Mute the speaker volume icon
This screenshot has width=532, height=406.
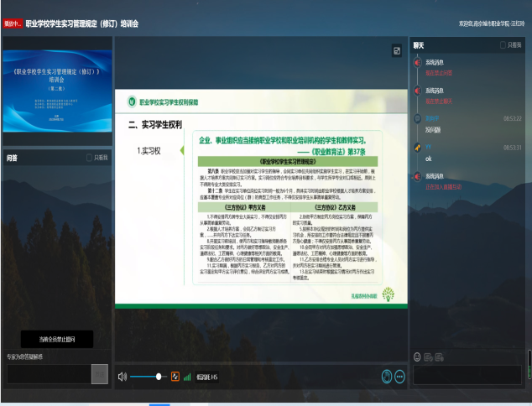point(123,377)
